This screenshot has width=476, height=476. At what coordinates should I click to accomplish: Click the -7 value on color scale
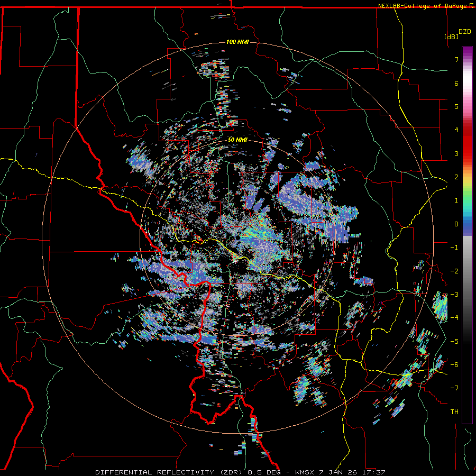[x=454, y=388]
